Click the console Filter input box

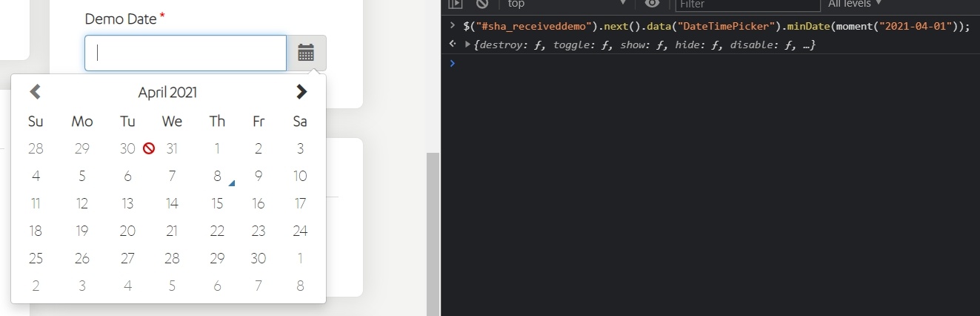pos(737,4)
